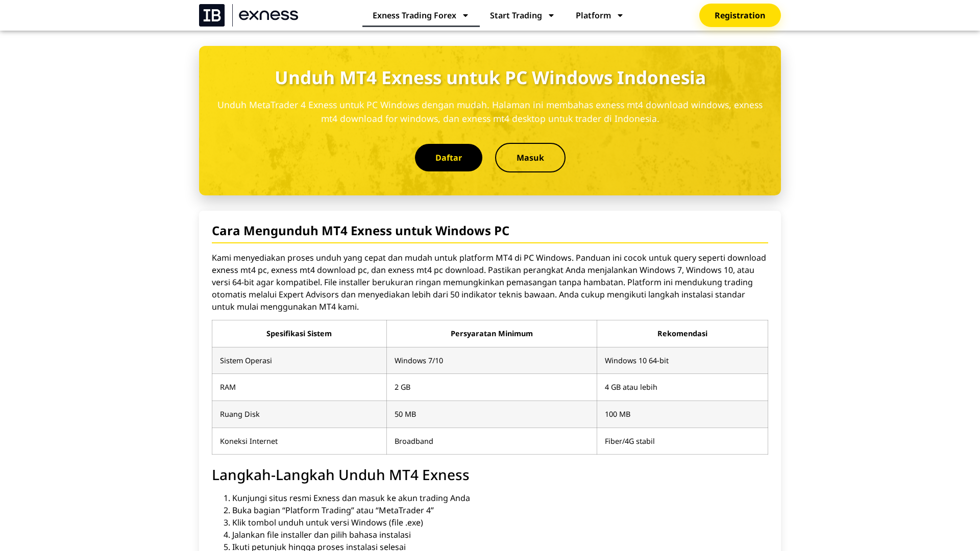Select the RAM row in the table

click(228, 387)
